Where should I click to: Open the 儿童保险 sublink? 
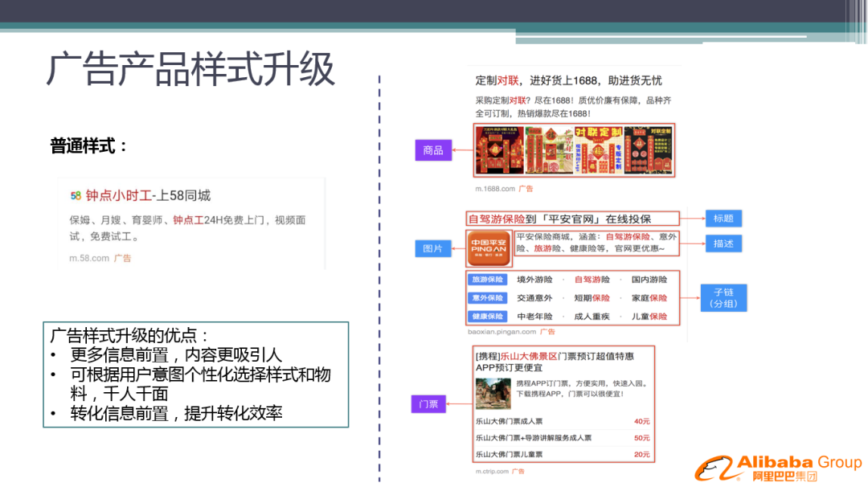tap(649, 316)
